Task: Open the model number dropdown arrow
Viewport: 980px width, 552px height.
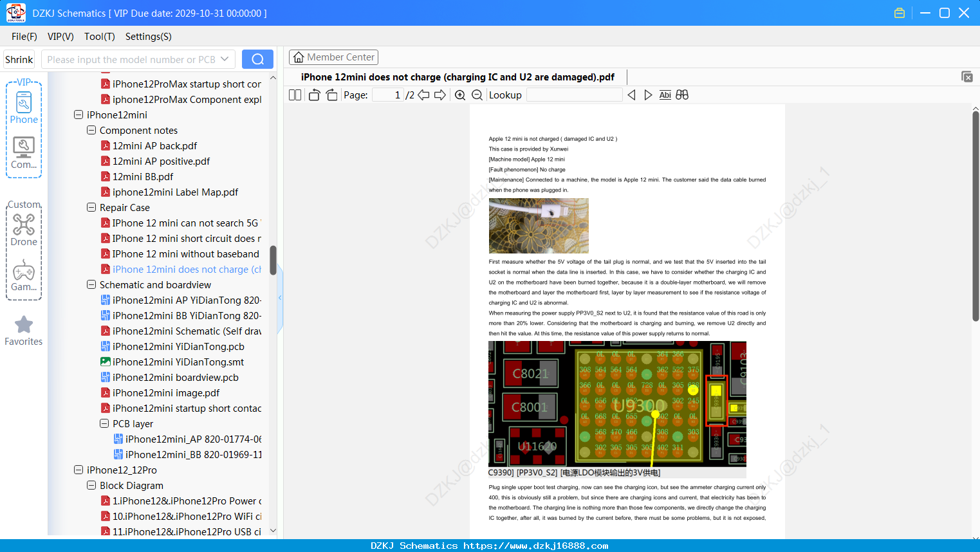Action: coord(225,59)
